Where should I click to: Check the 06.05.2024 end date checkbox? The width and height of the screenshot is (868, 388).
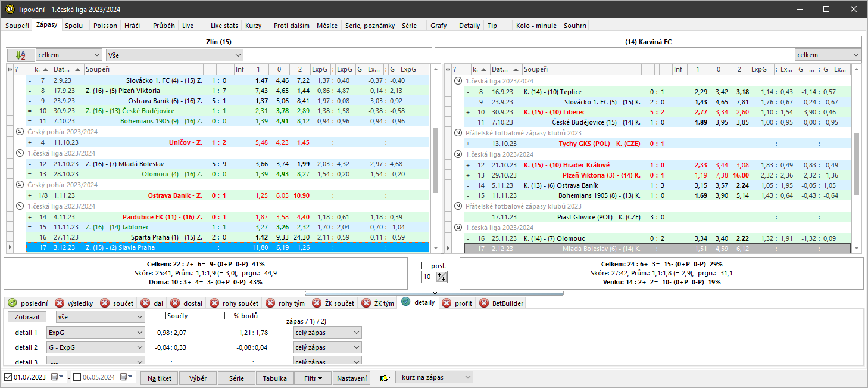coord(77,377)
